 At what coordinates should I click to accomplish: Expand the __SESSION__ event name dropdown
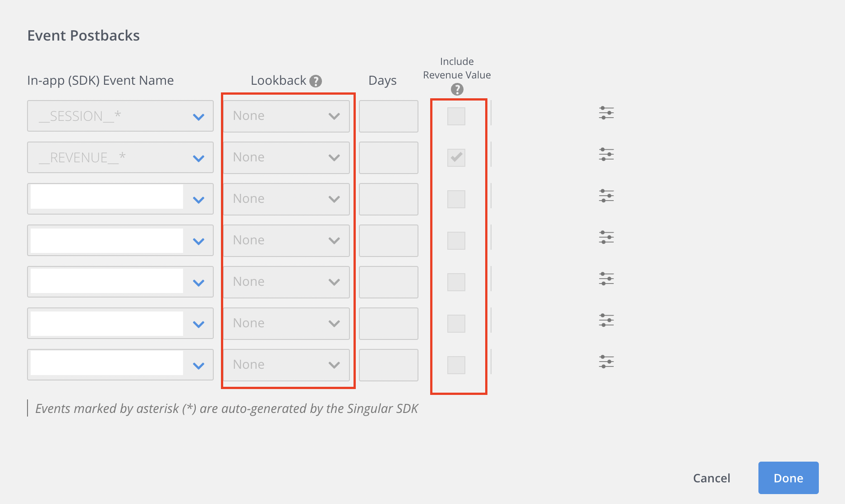[x=198, y=117]
